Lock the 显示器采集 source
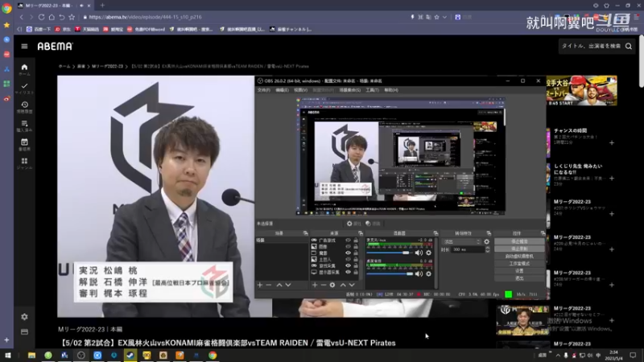 click(x=356, y=272)
